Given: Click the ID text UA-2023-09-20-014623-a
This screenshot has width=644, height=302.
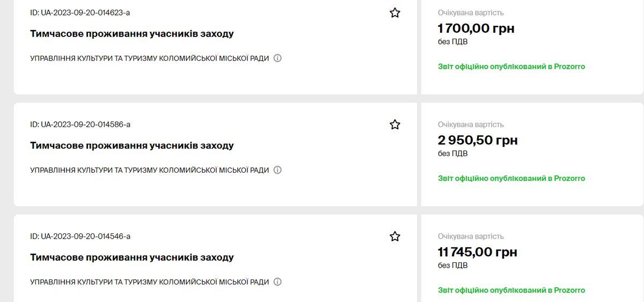Looking at the screenshot, I should pos(80,13).
